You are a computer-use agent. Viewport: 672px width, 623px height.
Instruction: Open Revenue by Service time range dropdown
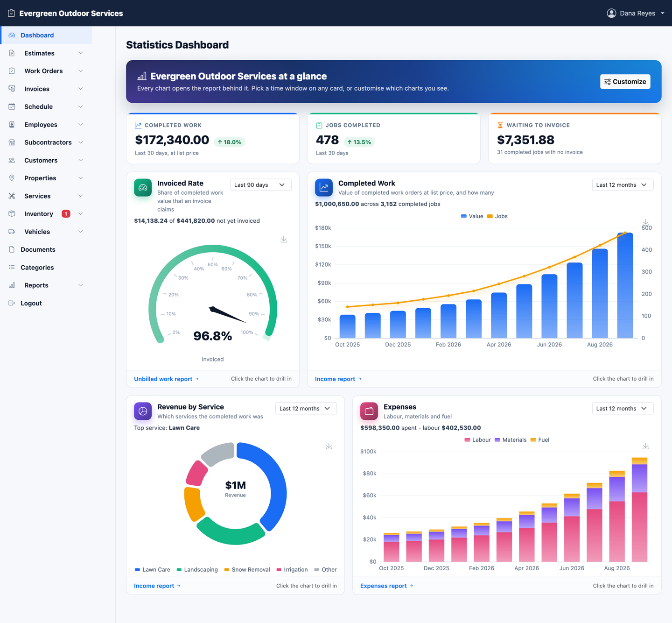click(x=306, y=409)
